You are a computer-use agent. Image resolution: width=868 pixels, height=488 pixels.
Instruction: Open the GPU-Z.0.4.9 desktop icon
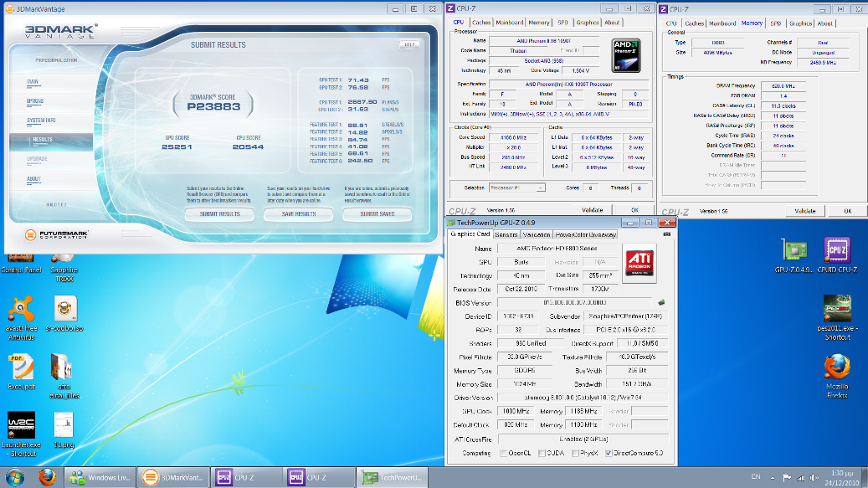tap(794, 256)
